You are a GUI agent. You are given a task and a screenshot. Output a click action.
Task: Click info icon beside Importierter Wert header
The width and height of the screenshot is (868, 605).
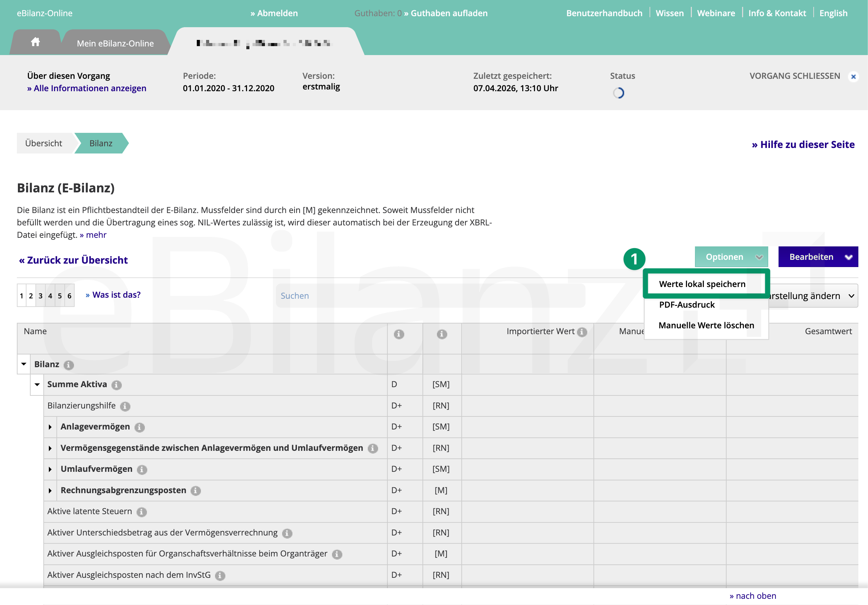point(582,332)
